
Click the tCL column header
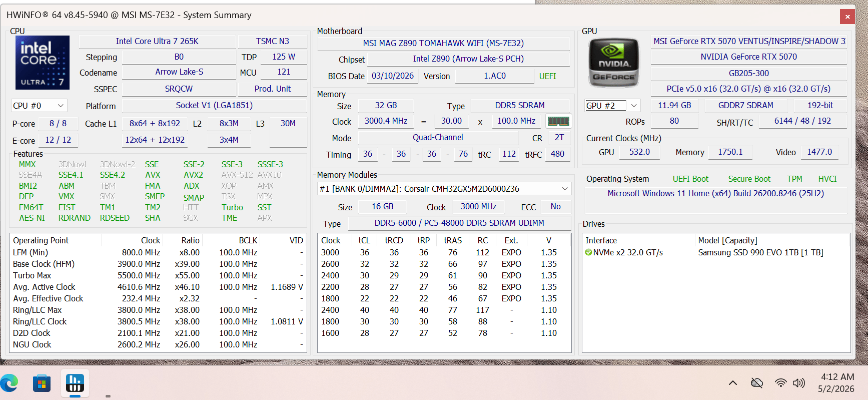(x=365, y=241)
